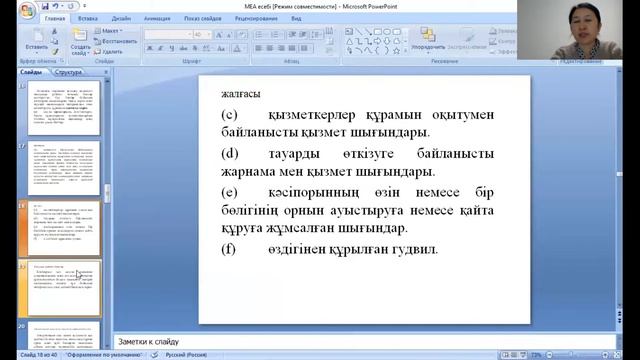Image resolution: width=640 pixels, height=360 pixels.
Task: Click the Заметки к слайду notes field
Action: pyautogui.click(x=364, y=342)
